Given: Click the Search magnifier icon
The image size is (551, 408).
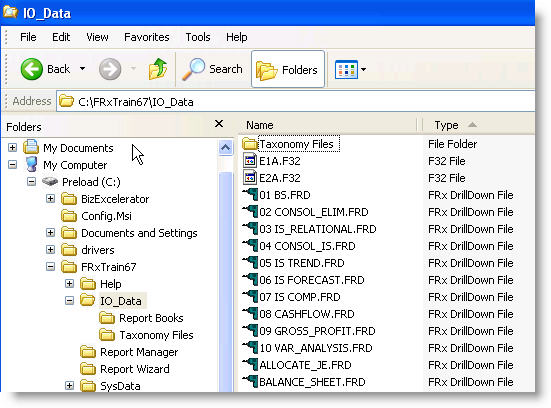Looking at the screenshot, I should [194, 69].
